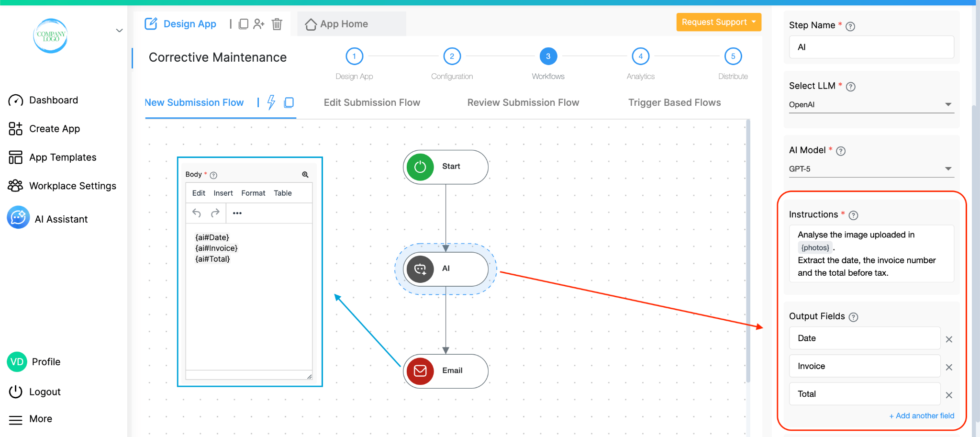This screenshot has height=437, width=980.
Task: Click the Instructions help icon
Action: click(853, 215)
